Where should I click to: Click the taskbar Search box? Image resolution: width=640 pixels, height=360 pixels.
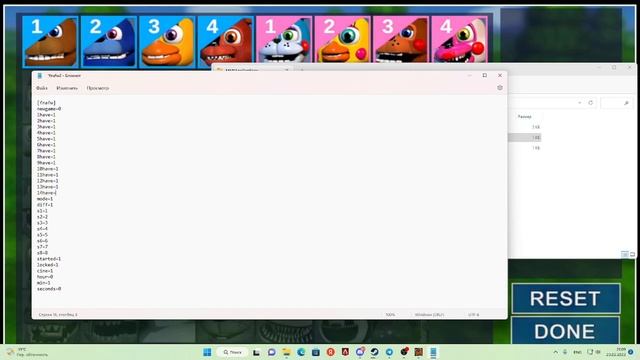232,352
